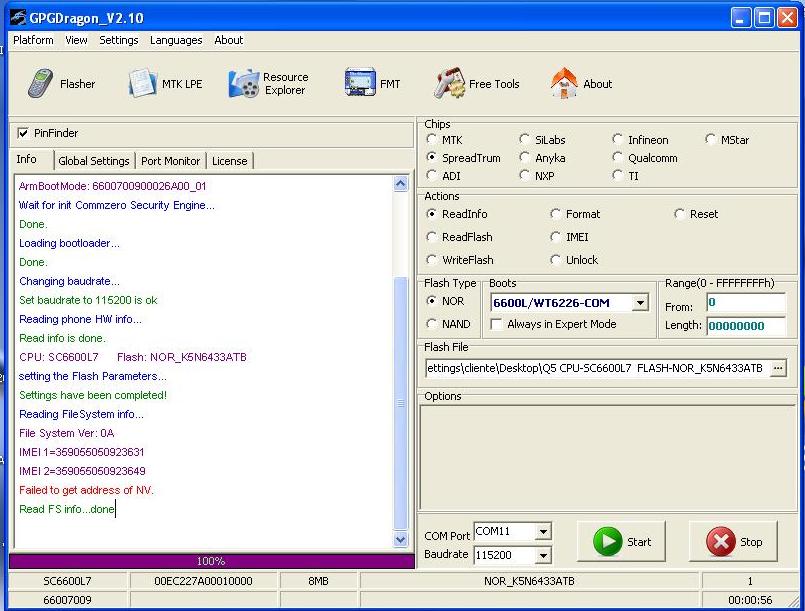Open the Languages menu
This screenshot has width=805, height=611.
[176, 40]
